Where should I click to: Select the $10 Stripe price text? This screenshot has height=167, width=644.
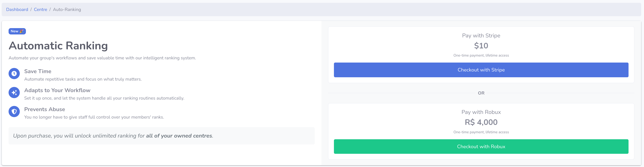tap(481, 46)
